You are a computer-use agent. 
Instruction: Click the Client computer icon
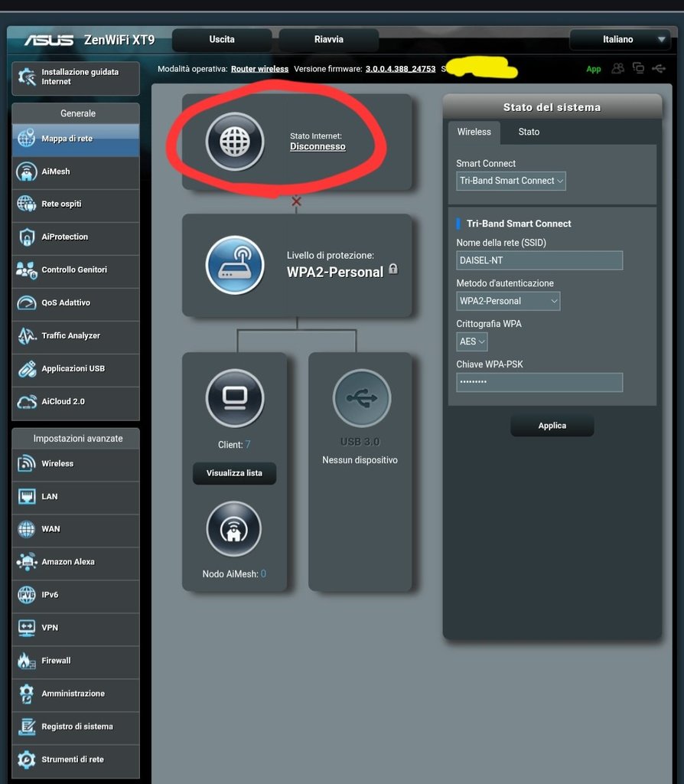(x=234, y=398)
